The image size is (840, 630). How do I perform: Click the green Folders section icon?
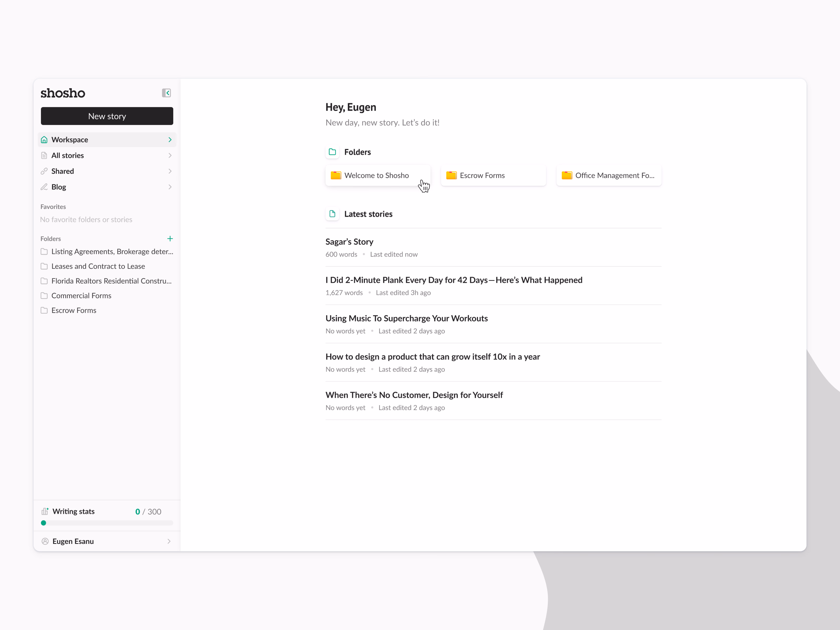[x=332, y=152]
